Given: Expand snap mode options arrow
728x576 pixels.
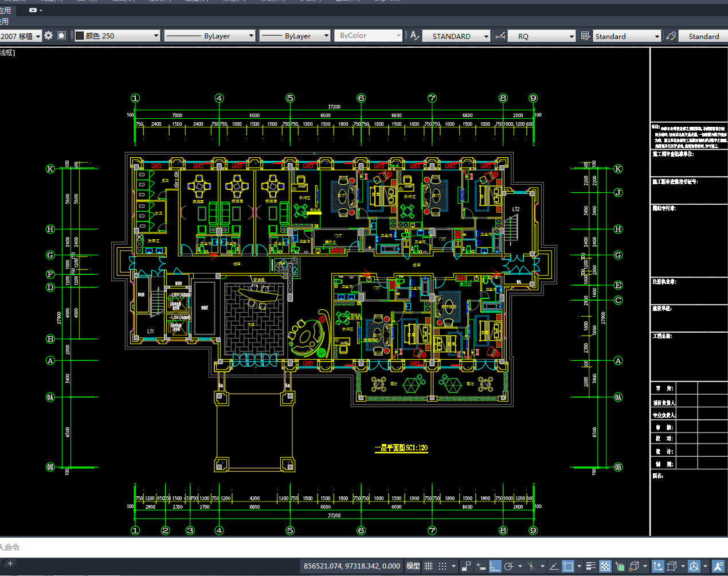Looking at the screenshot, I should [x=453, y=567].
